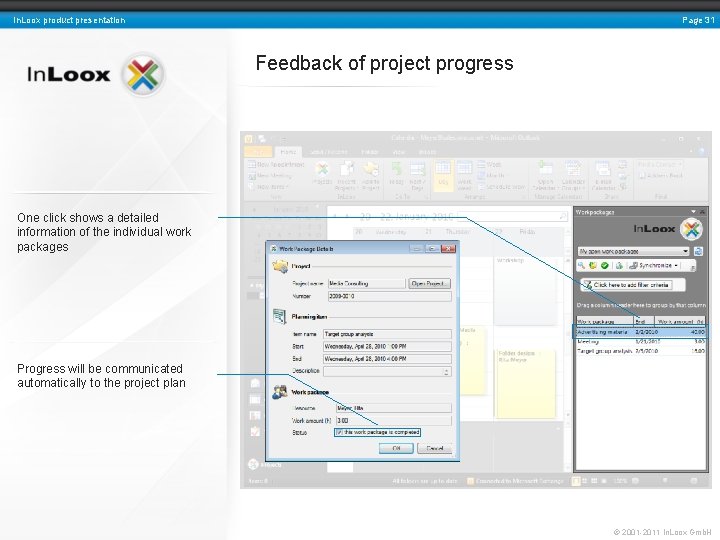Open the Workpackages pane options arrow
Screen dimensions: 720x540
[693, 212]
